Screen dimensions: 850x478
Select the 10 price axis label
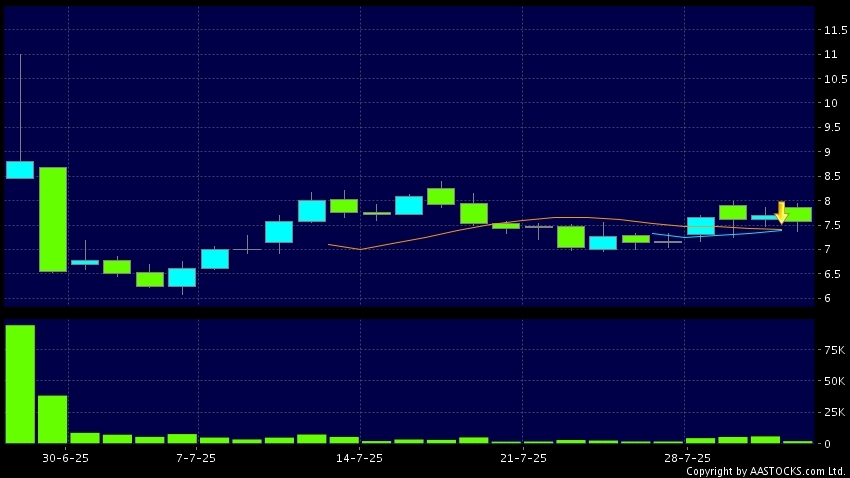(830, 104)
